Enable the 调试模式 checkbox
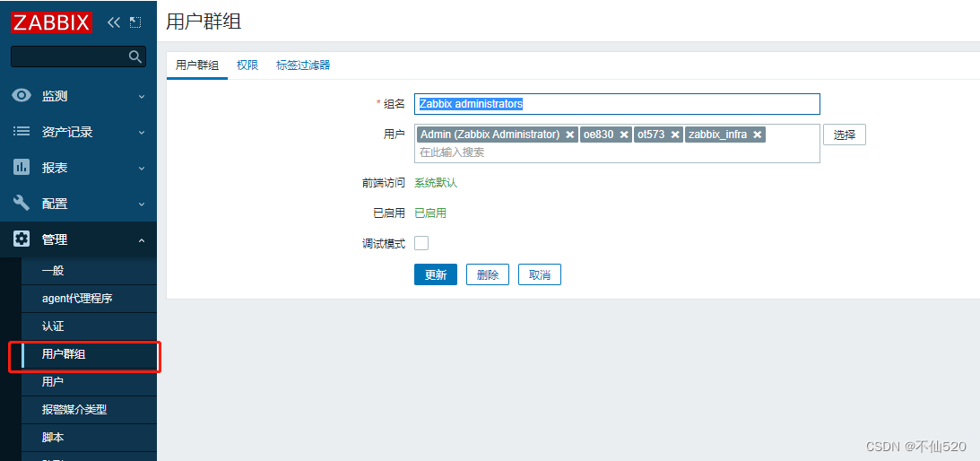The height and width of the screenshot is (461, 980). (x=422, y=243)
